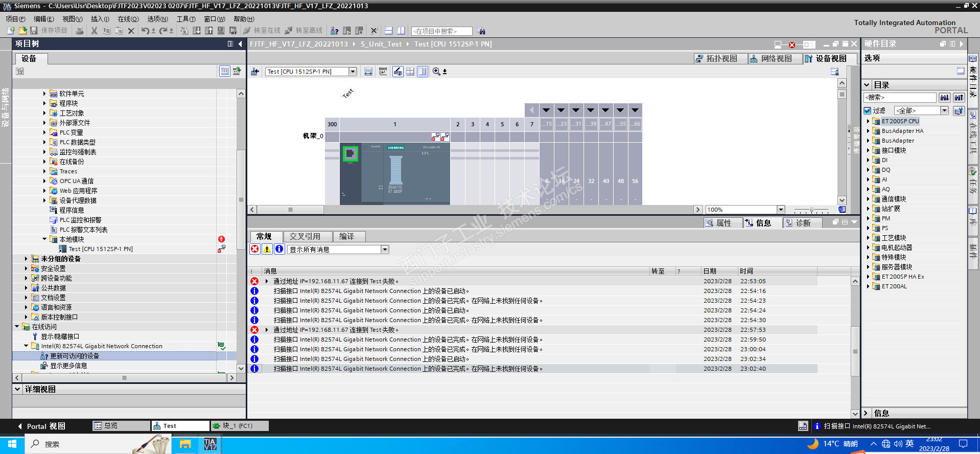Open the Windows Start menu
Screen dimensions: 980x454
[x=12, y=444]
